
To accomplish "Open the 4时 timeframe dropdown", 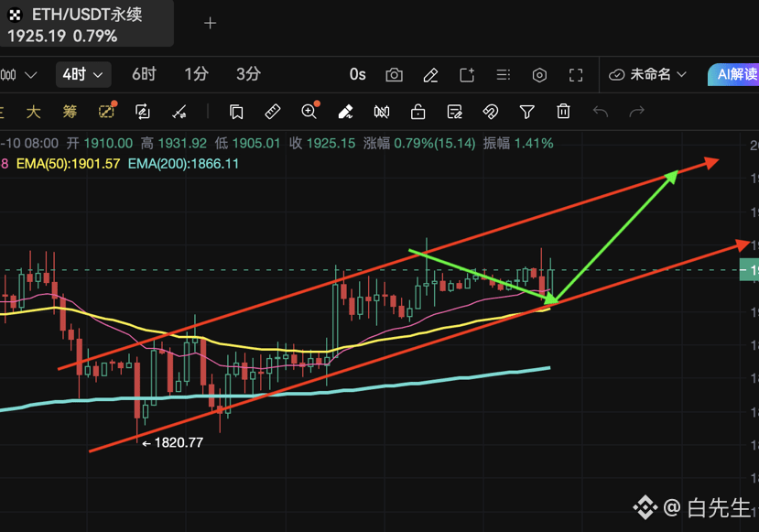I will point(83,74).
